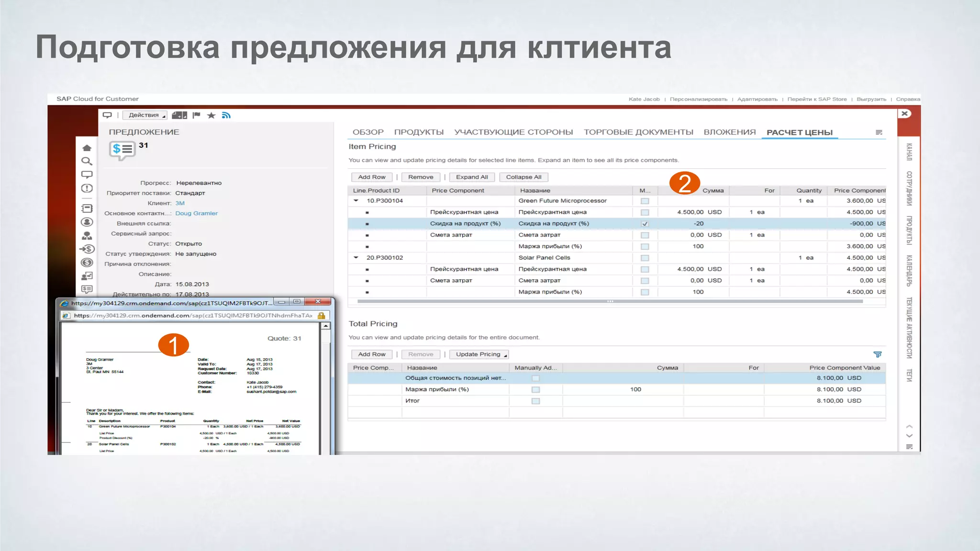The width and height of the screenshot is (980, 551).
Task: Click the flag icon in top toolbar
Action: click(x=196, y=115)
